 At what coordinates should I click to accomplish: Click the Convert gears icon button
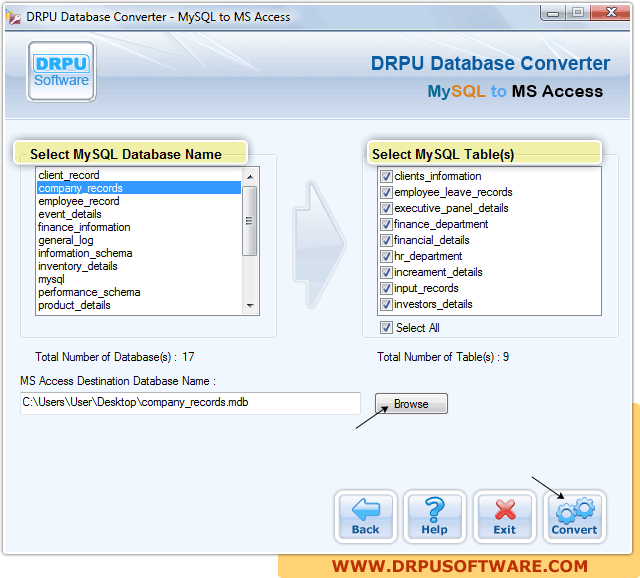tap(574, 516)
